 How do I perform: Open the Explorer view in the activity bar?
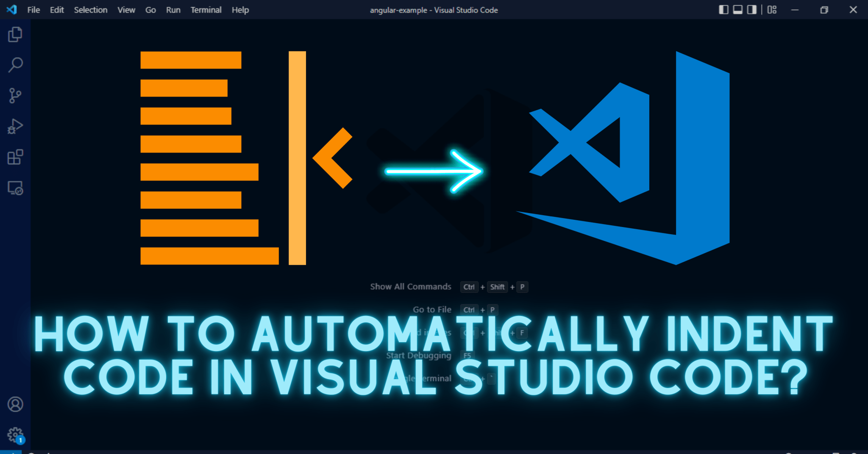(x=16, y=35)
